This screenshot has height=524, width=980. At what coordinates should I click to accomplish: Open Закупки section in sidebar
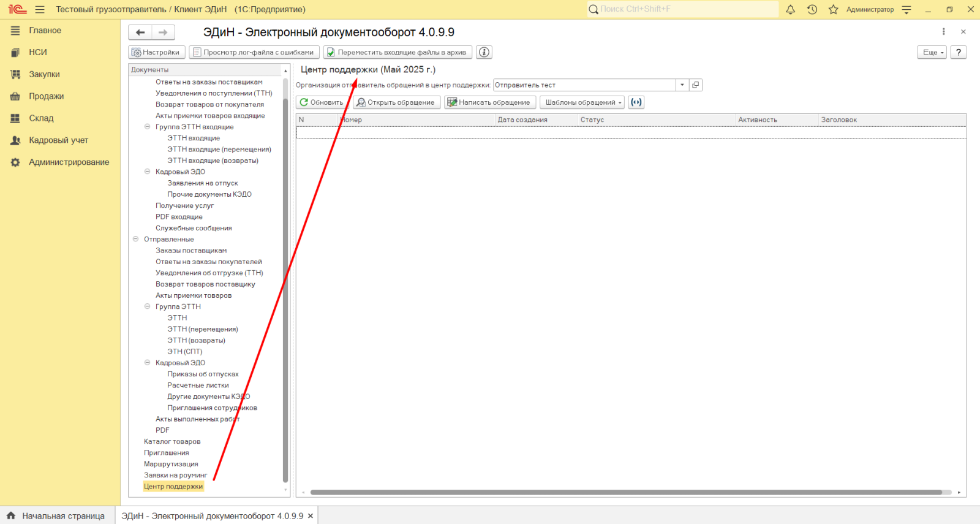44,75
